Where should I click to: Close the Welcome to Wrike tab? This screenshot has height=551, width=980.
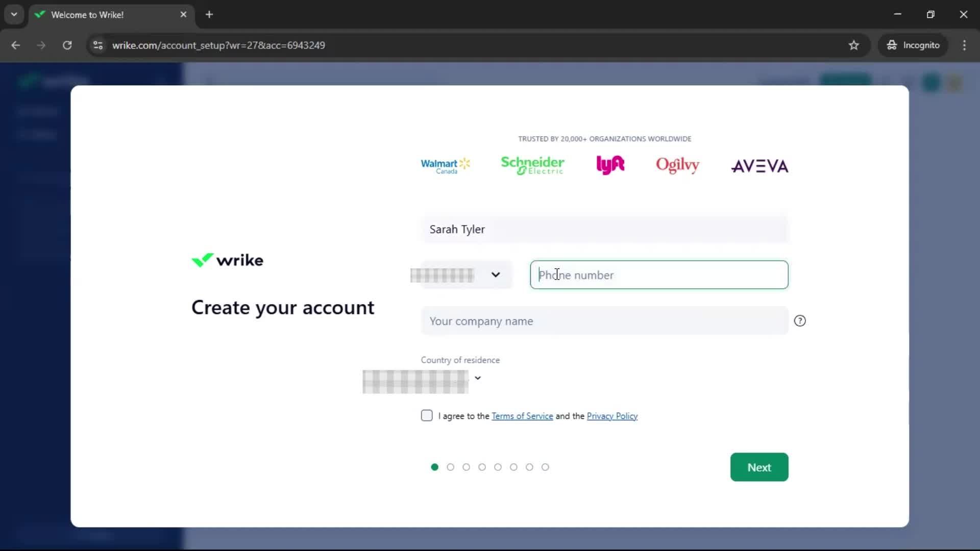click(183, 15)
